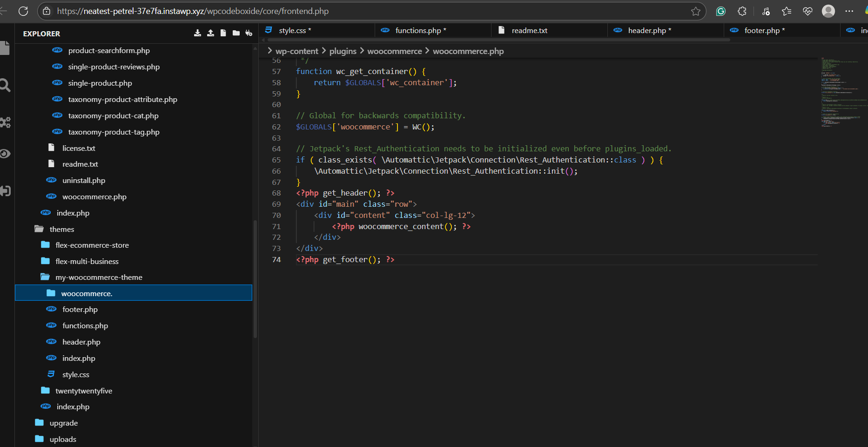Create a new file via Explorer header icon
This screenshot has height=447, width=868.
[x=223, y=33]
